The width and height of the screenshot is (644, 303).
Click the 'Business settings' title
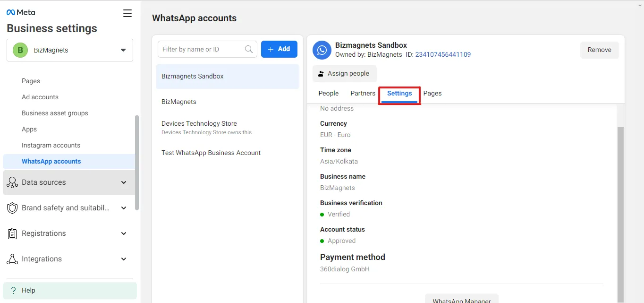pyautogui.click(x=52, y=28)
